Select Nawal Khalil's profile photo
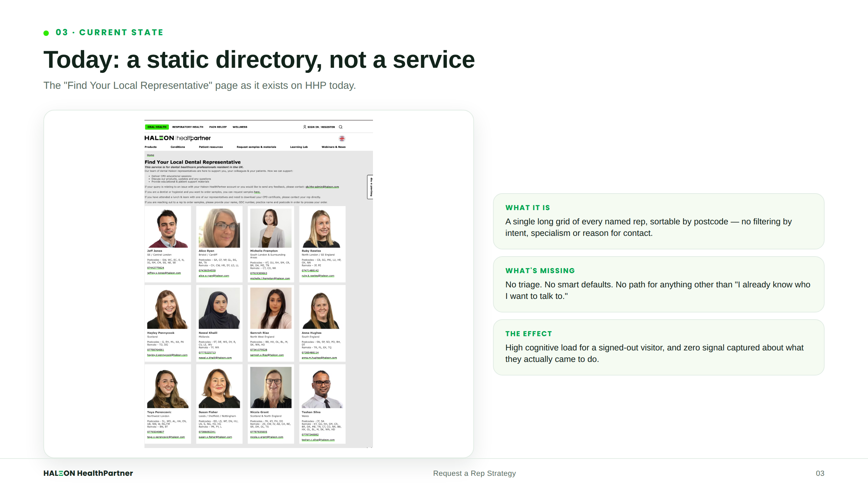 [219, 308]
